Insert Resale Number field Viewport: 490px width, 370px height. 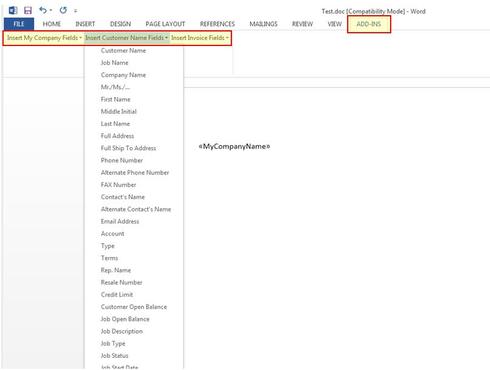(x=122, y=282)
